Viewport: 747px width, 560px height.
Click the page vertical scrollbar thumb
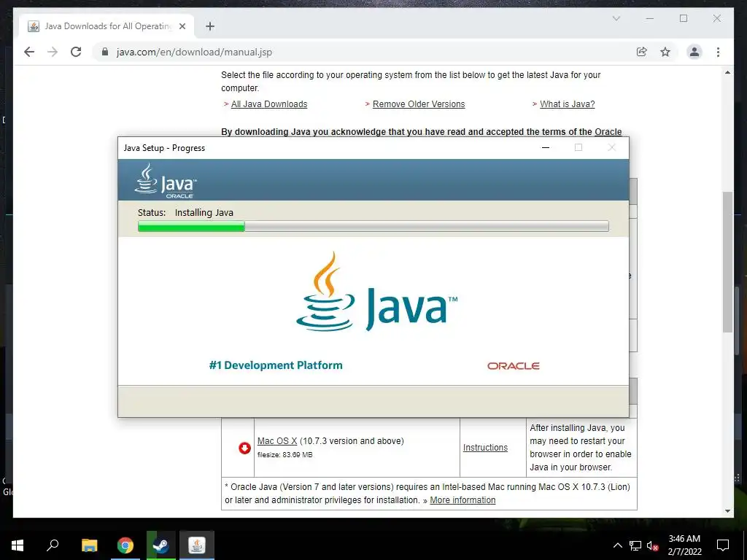pos(727,262)
